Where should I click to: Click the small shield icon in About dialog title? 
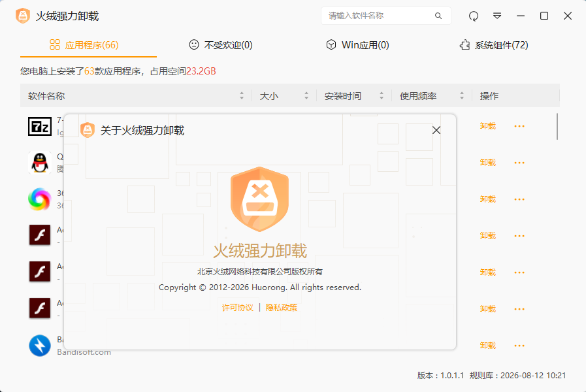(x=88, y=130)
